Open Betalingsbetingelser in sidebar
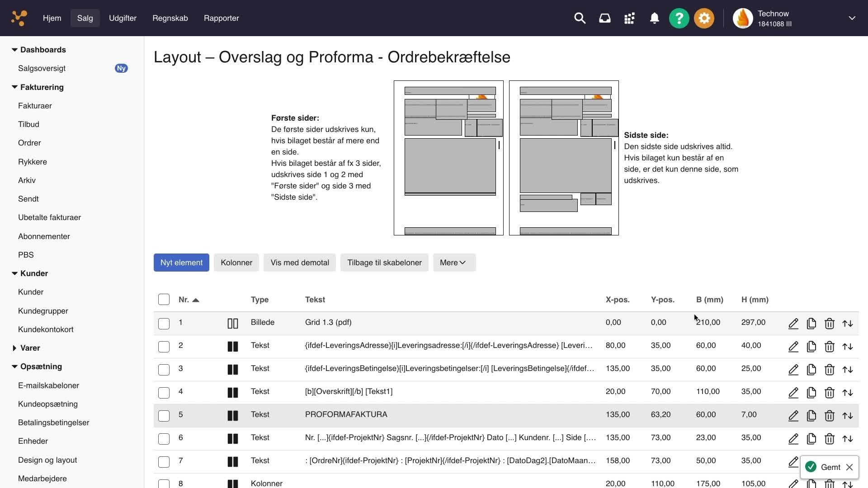Screen dimensions: 868x488 pyautogui.click(x=53, y=422)
